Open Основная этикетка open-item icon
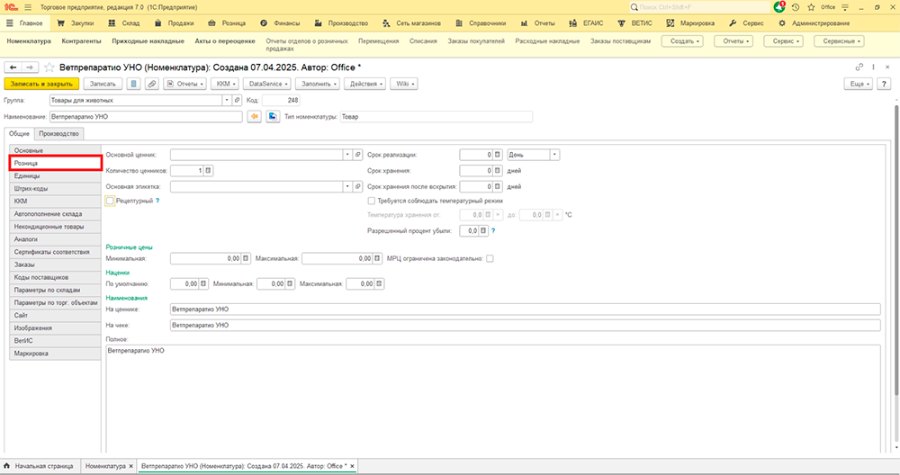Viewport: 900px width, 475px height. coord(358,187)
